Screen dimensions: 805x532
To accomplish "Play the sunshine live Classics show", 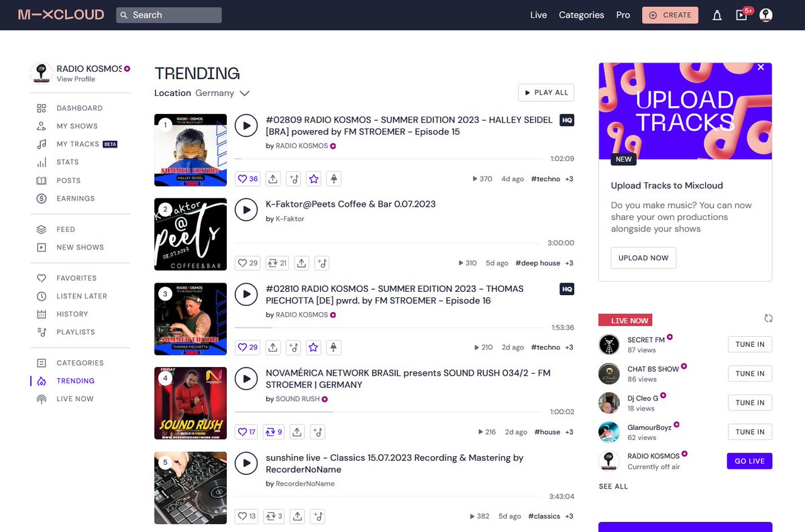I will [246, 464].
